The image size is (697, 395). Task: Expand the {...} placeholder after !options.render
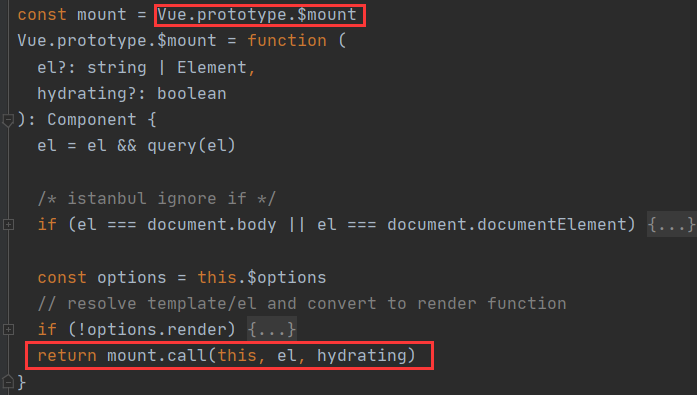(x=272, y=329)
